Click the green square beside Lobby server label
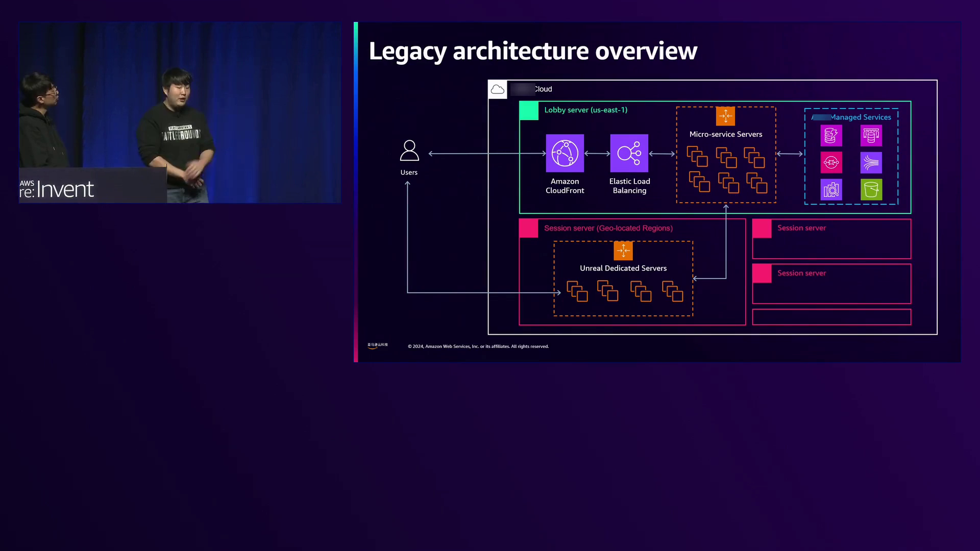980x551 pixels. (x=529, y=111)
